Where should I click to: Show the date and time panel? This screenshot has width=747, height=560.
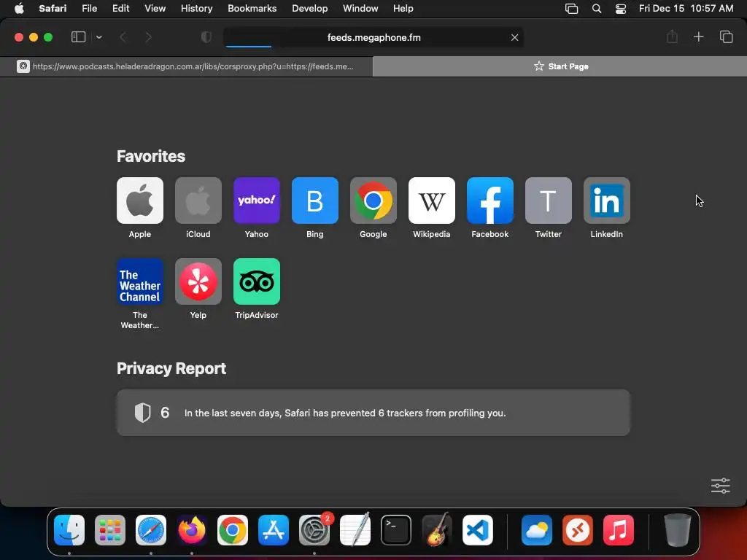(x=686, y=9)
